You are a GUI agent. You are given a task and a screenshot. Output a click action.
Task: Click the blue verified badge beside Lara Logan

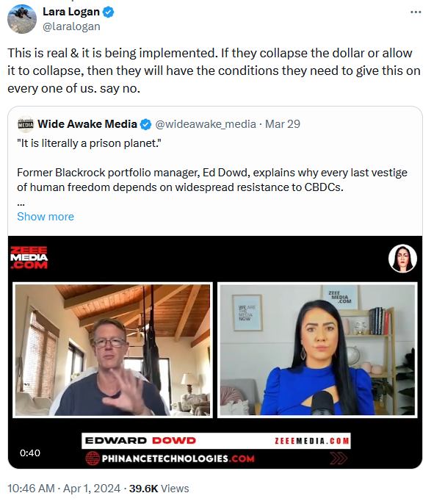click(108, 12)
